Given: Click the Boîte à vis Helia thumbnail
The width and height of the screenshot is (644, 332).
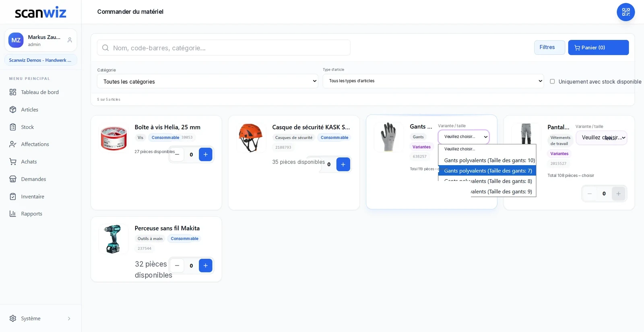Looking at the screenshot, I should coord(114,138).
